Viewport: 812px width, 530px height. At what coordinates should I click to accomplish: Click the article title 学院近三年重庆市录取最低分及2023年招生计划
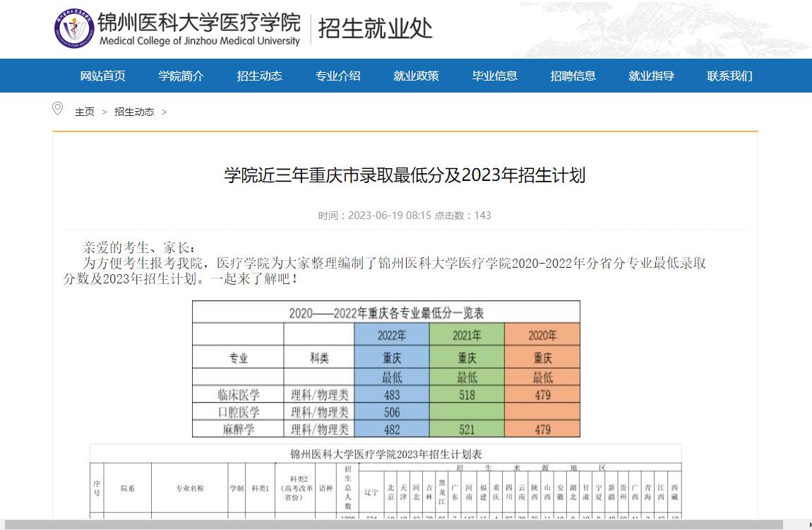click(x=405, y=175)
